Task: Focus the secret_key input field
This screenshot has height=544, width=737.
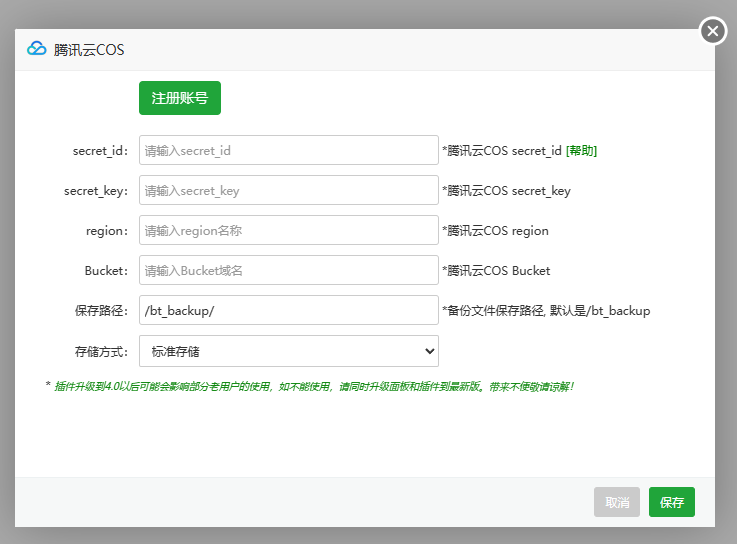Action: 289,190
